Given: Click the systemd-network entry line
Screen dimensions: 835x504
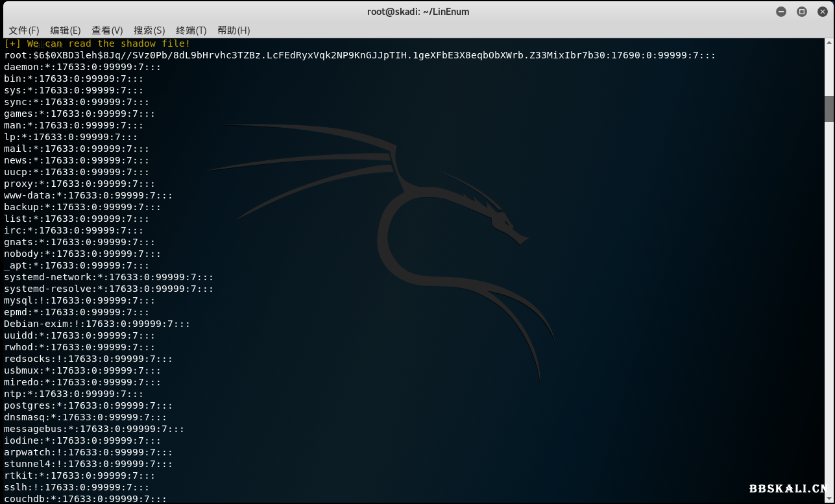Looking at the screenshot, I should [108, 278].
